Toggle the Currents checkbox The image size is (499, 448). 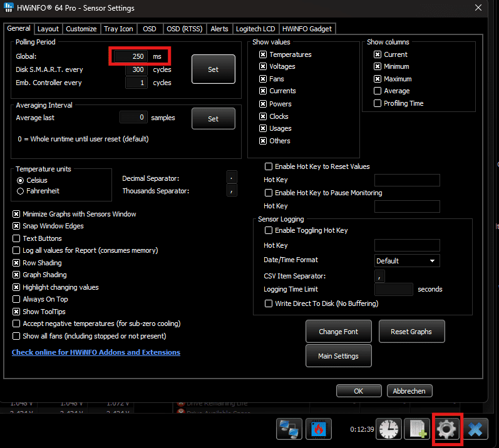point(263,91)
